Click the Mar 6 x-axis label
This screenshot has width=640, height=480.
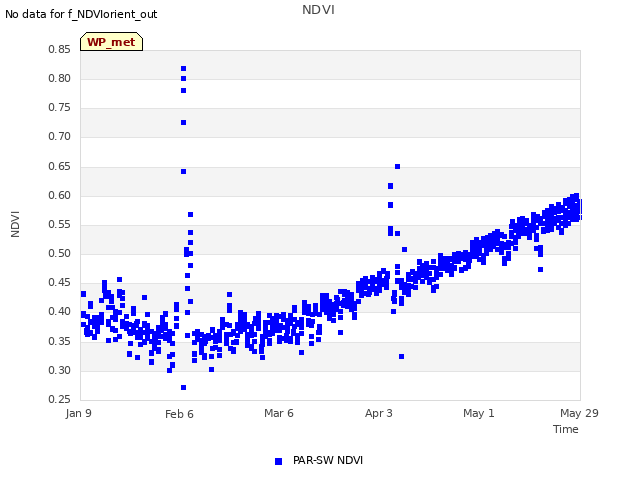tap(279, 413)
